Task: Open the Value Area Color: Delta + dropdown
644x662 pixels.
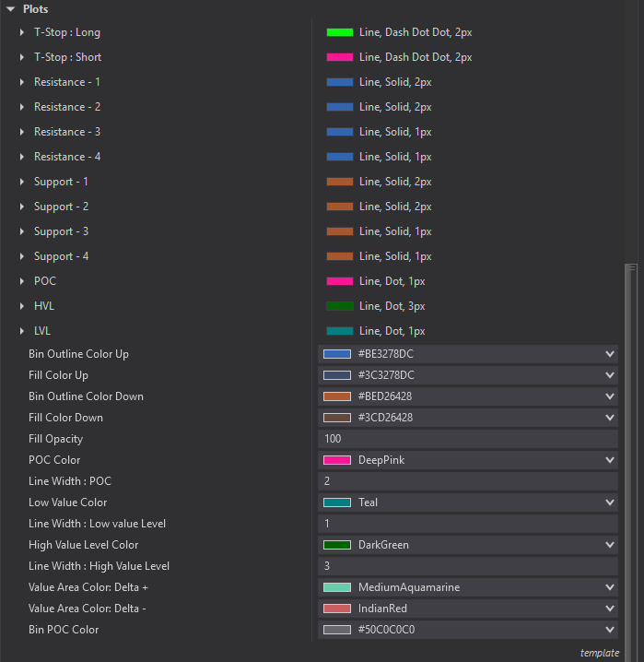Action: (x=608, y=587)
